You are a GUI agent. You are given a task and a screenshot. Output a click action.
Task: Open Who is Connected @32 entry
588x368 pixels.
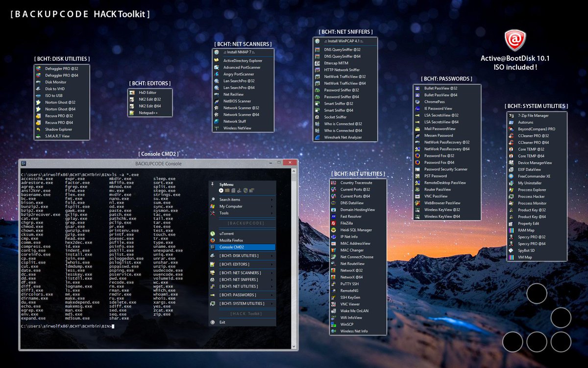[345, 124]
